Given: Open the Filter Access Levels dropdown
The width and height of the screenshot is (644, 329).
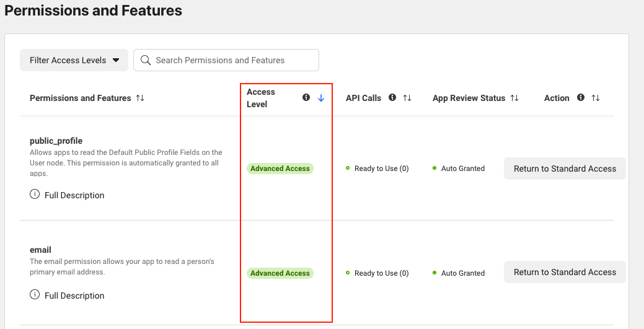Looking at the screenshot, I should click(x=74, y=60).
